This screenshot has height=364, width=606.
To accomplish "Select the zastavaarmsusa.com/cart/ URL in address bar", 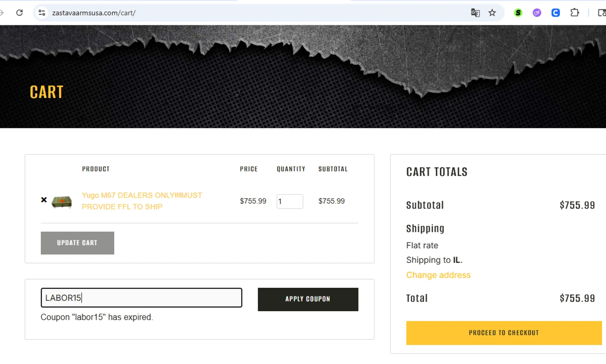I will click(94, 13).
